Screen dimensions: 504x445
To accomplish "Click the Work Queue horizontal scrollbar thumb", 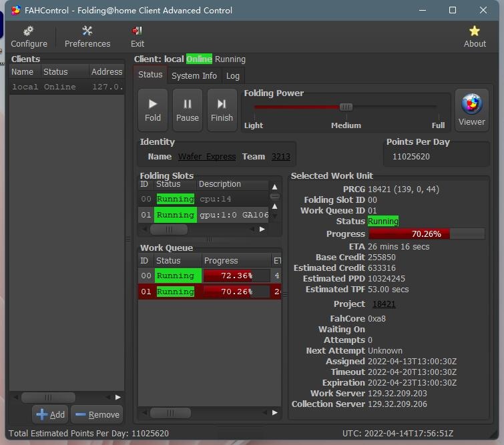I will click(x=170, y=412).
